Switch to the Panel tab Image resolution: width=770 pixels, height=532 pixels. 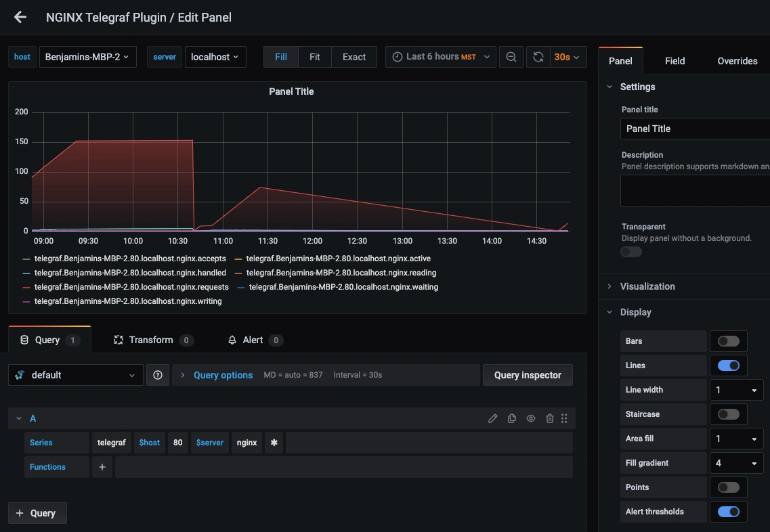coord(620,61)
